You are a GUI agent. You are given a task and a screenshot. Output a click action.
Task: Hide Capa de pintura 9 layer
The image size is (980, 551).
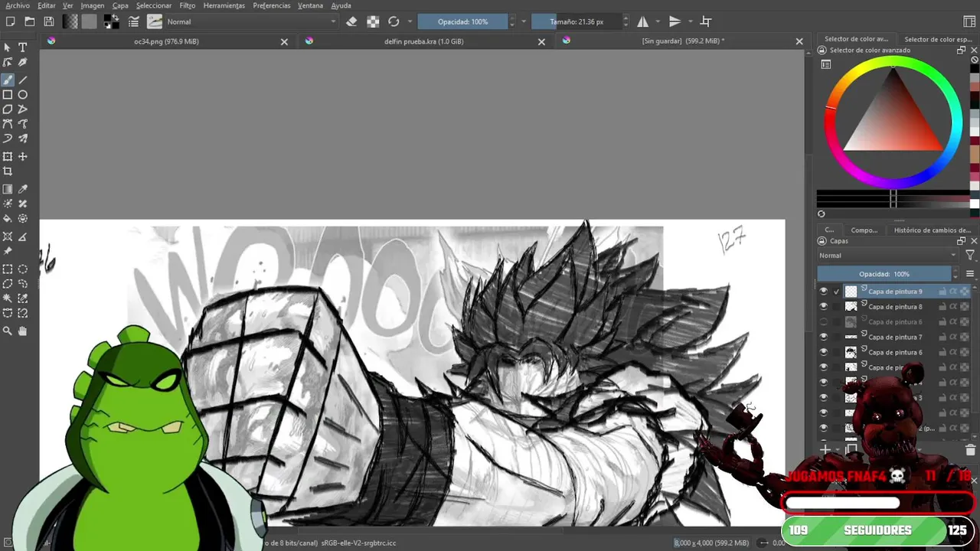[824, 292]
